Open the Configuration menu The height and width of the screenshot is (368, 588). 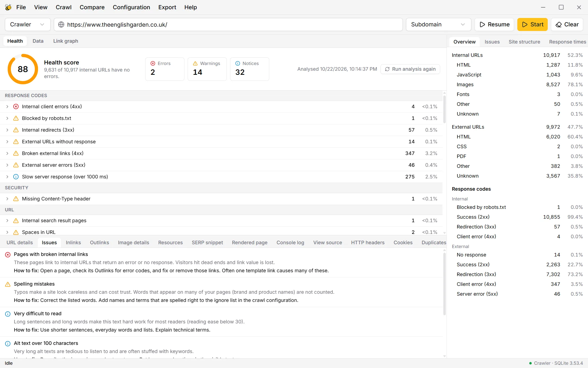[x=131, y=7]
